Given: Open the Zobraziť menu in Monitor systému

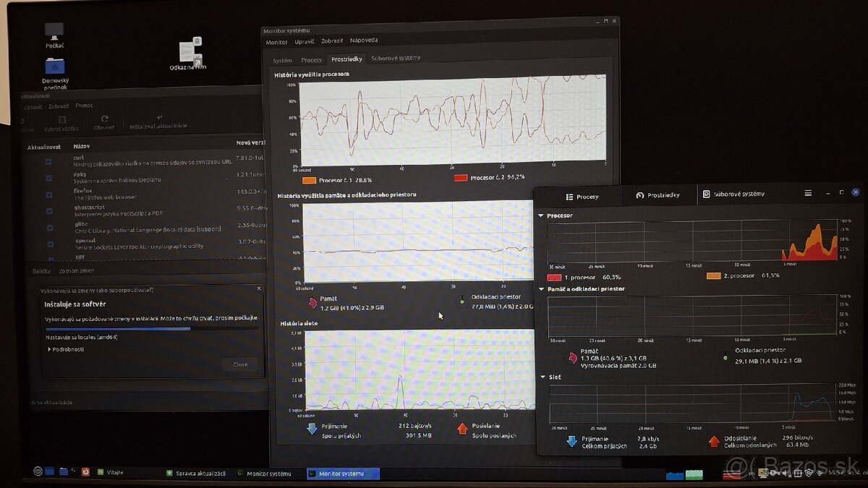Looking at the screenshot, I should coord(332,41).
